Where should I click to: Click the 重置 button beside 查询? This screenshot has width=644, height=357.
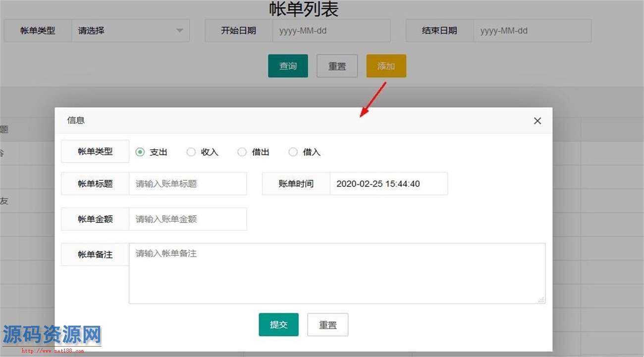coord(337,66)
